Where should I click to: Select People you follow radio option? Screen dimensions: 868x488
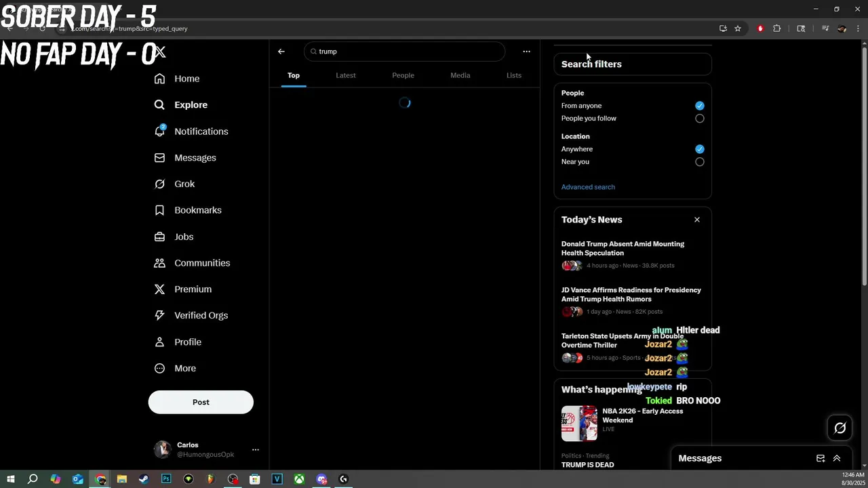point(700,119)
